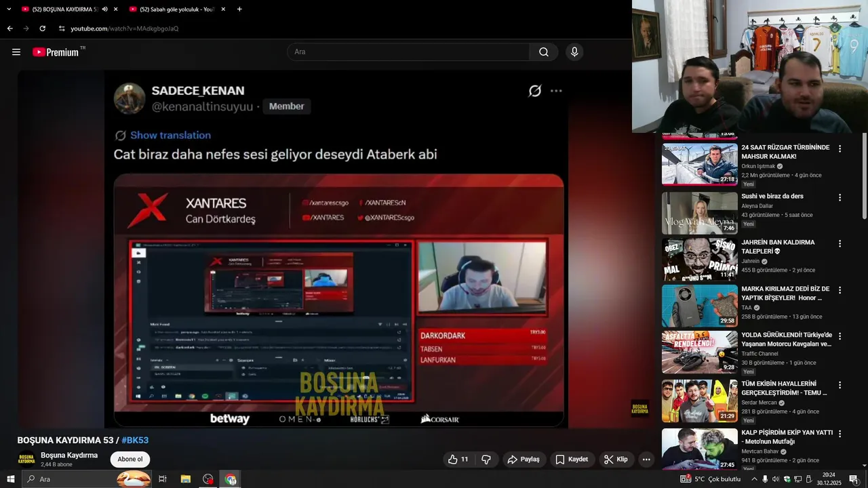Dislike the video with thumbs-down button
Screen dimensions: 868x488
[x=486, y=460]
